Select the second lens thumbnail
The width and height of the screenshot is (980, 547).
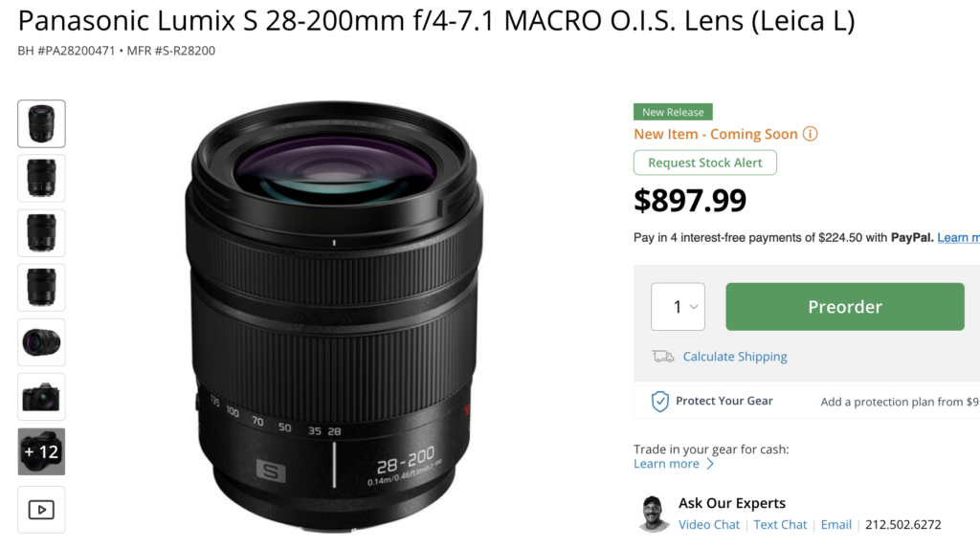click(41, 178)
